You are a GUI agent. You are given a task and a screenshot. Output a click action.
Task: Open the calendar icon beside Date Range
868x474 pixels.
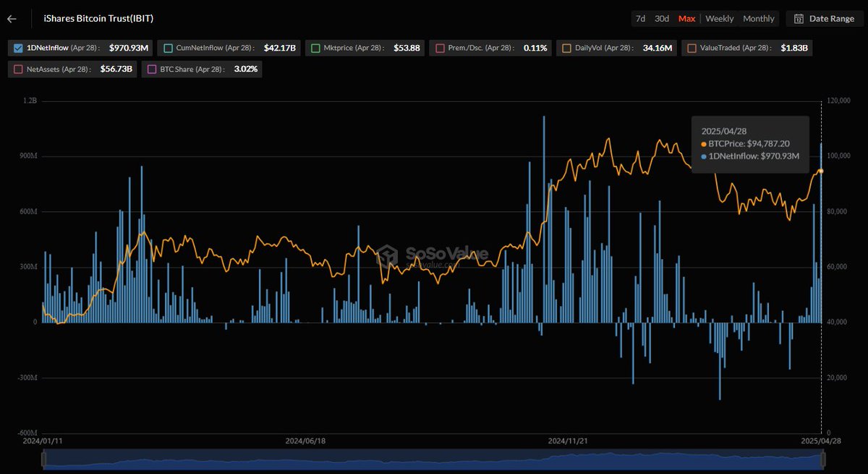799,19
